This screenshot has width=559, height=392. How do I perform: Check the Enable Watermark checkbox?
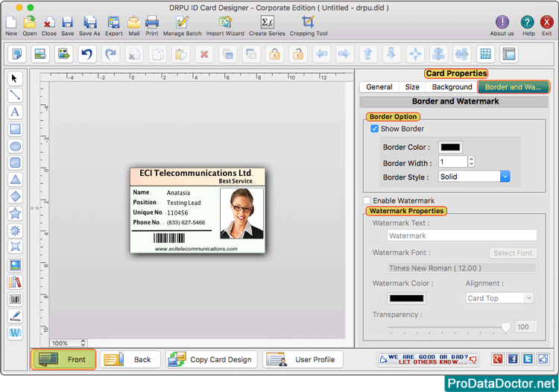(367, 200)
